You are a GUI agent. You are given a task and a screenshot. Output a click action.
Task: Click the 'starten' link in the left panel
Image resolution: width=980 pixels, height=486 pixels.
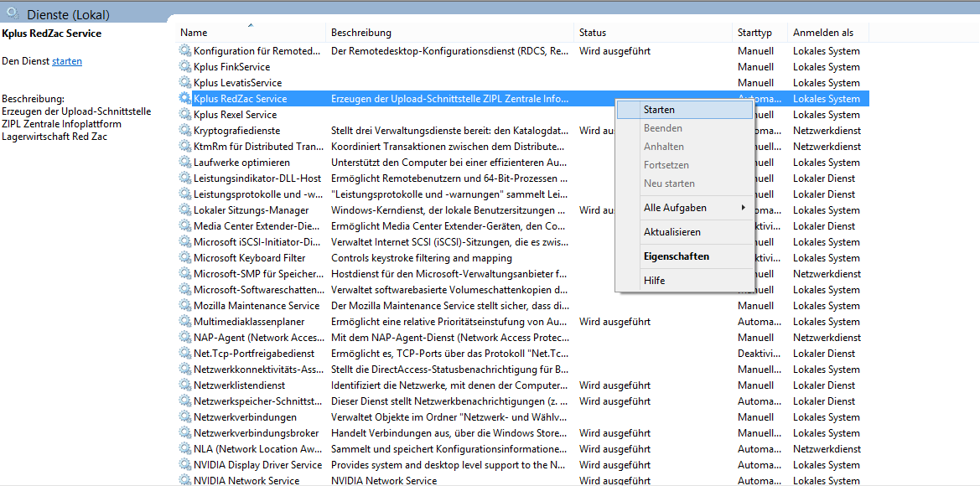[x=67, y=61]
